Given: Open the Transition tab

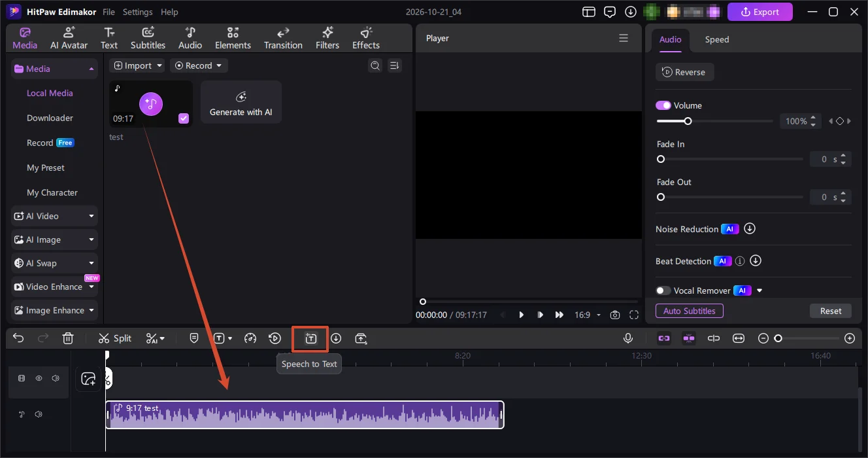Looking at the screenshot, I should pyautogui.click(x=283, y=39).
